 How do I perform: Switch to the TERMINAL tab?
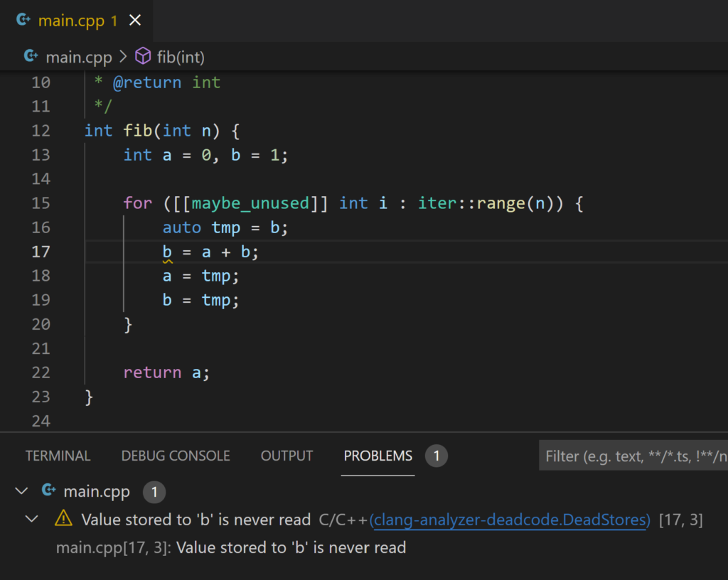point(58,456)
